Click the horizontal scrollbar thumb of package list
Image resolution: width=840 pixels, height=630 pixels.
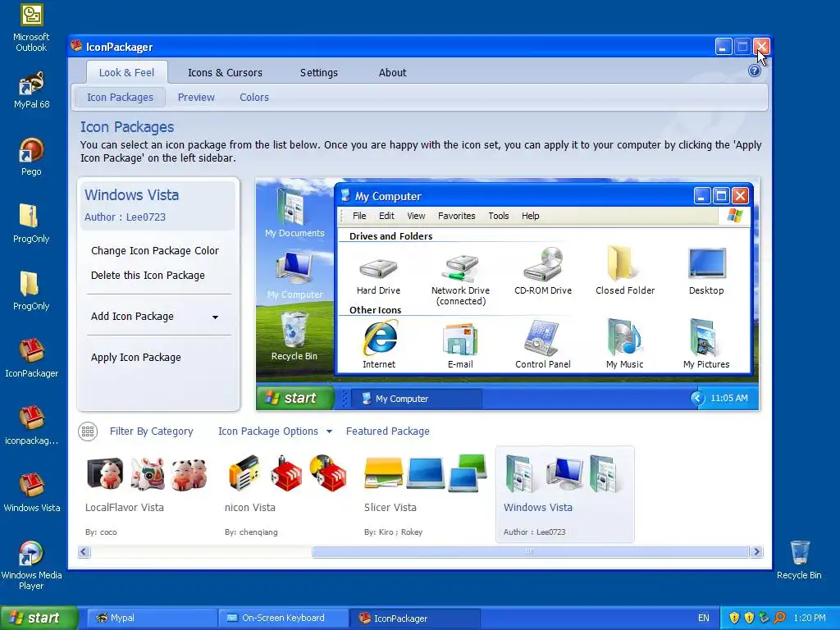[x=530, y=552]
